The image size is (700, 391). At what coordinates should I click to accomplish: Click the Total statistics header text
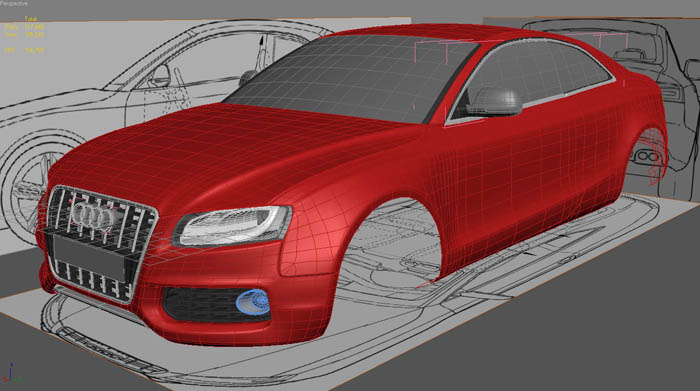(30, 19)
